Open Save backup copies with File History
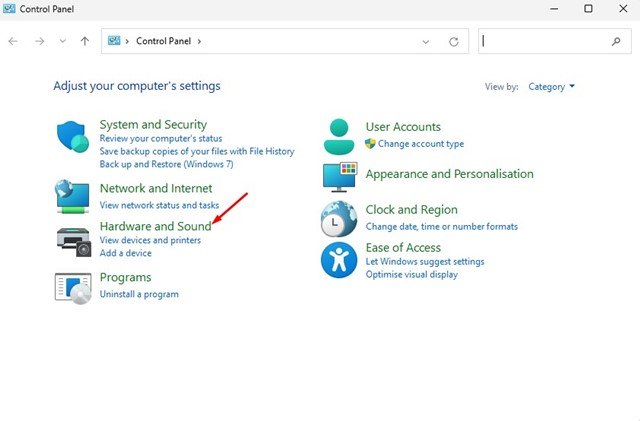 (x=197, y=151)
